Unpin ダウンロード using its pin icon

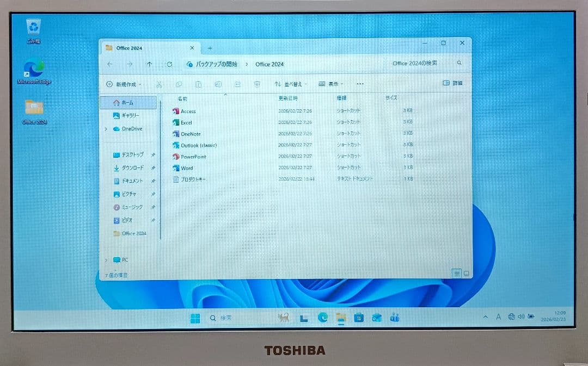pyautogui.click(x=153, y=168)
